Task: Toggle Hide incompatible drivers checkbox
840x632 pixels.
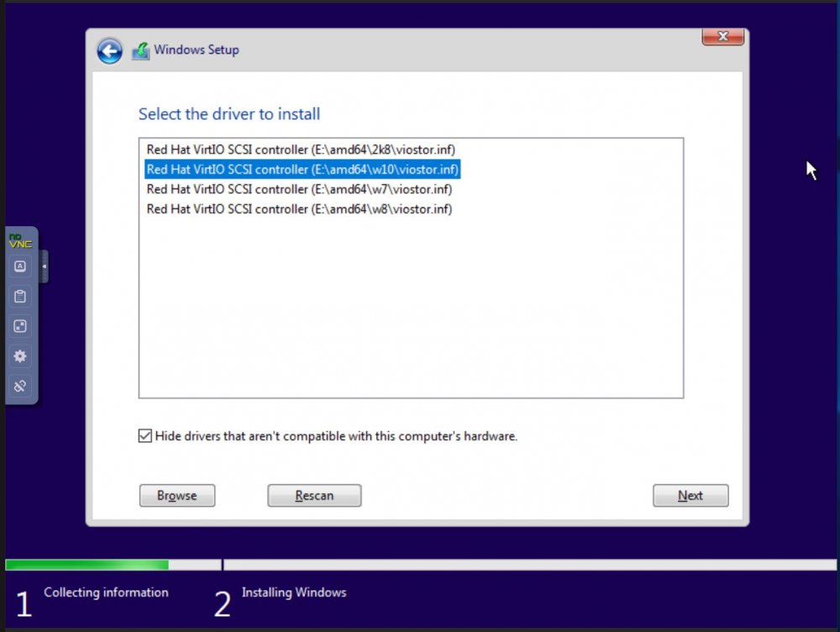Action: [145, 436]
